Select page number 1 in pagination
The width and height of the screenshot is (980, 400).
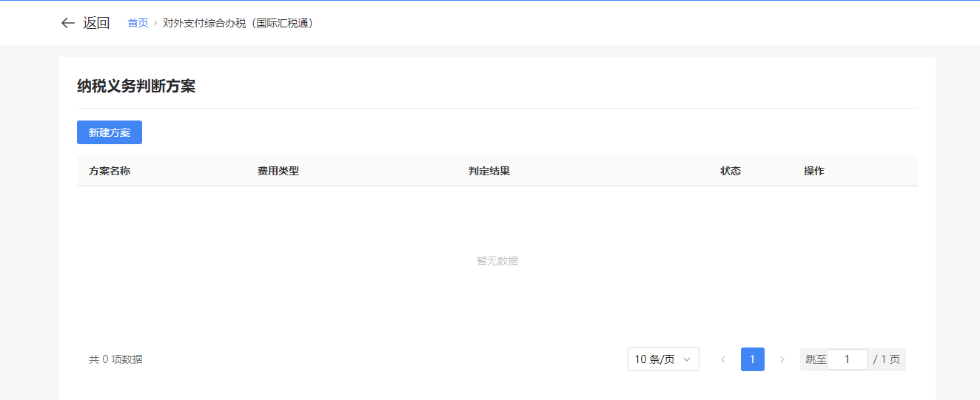[752, 359]
